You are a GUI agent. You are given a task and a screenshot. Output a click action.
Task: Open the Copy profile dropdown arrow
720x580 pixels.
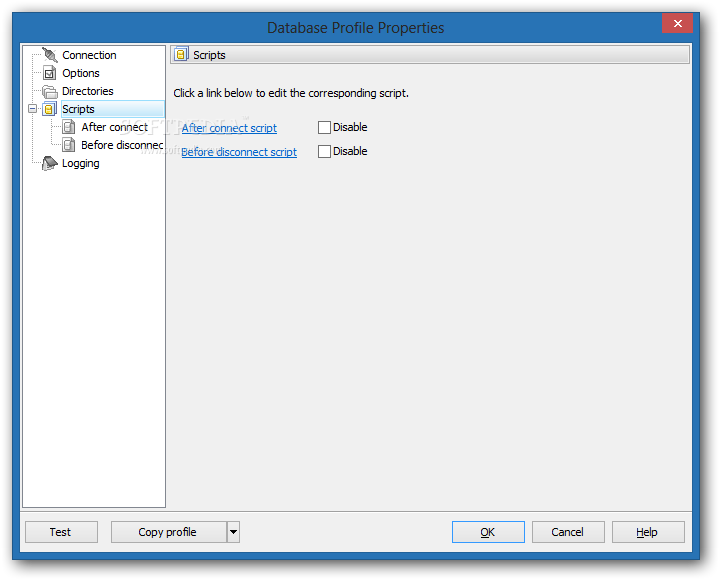pyautogui.click(x=233, y=532)
